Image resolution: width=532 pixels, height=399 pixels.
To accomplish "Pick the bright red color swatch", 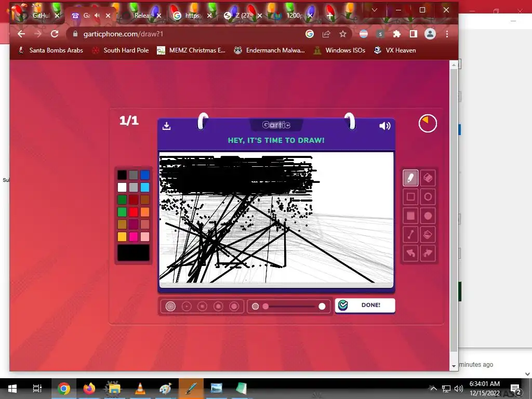I will tap(134, 212).
